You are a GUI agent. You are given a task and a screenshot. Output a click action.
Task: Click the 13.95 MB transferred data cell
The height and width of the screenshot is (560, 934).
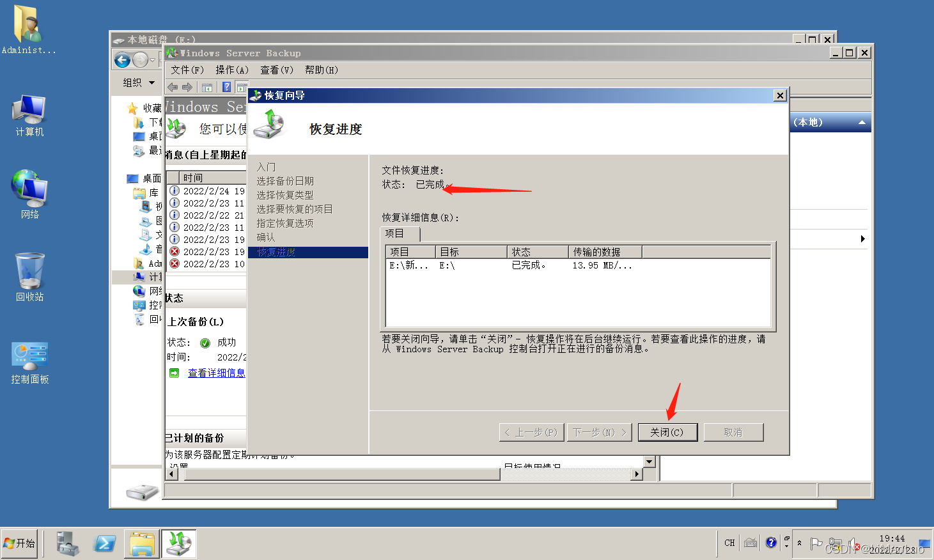tap(602, 265)
